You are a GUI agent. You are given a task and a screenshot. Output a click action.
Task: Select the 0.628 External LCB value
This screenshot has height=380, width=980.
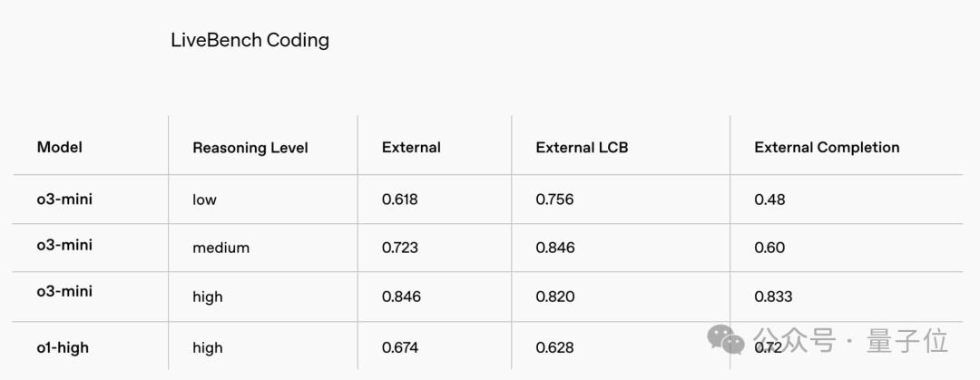point(554,347)
